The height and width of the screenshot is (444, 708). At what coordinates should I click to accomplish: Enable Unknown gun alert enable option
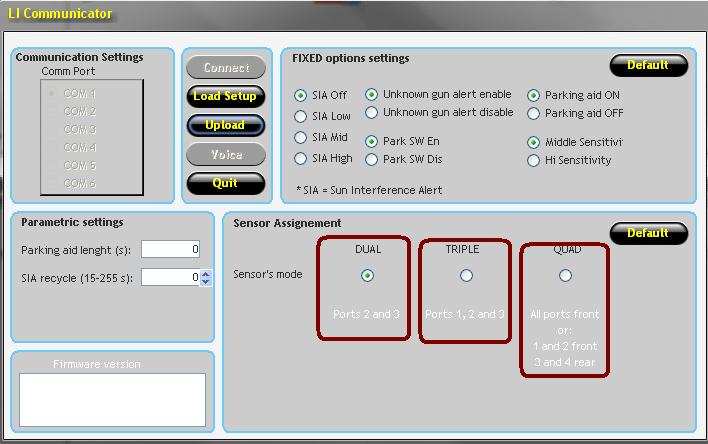(372, 95)
